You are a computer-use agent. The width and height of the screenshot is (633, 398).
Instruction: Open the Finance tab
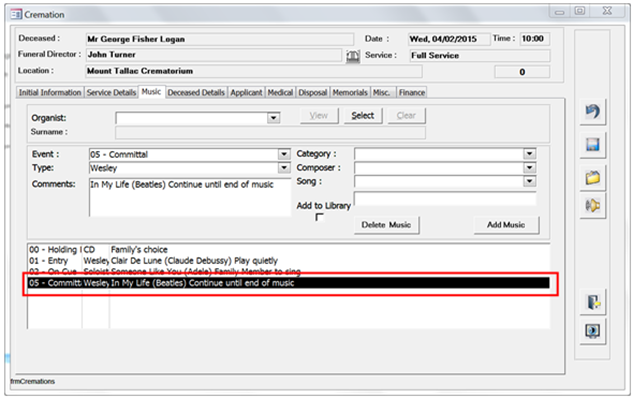click(412, 92)
